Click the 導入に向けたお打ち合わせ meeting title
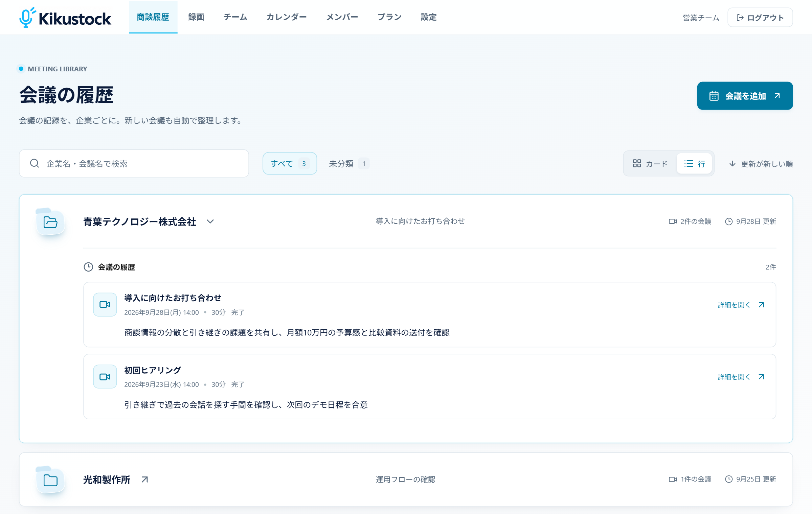 [x=173, y=298]
